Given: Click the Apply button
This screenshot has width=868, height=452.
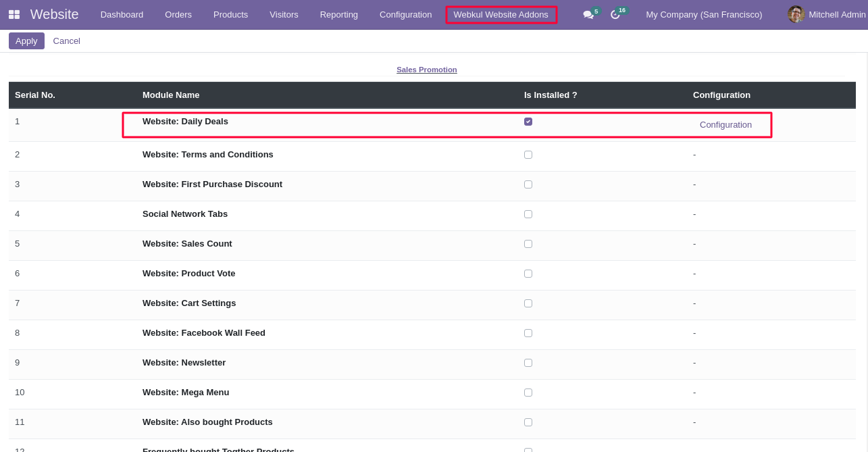Looking at the screenshot, I should point(26,41).
